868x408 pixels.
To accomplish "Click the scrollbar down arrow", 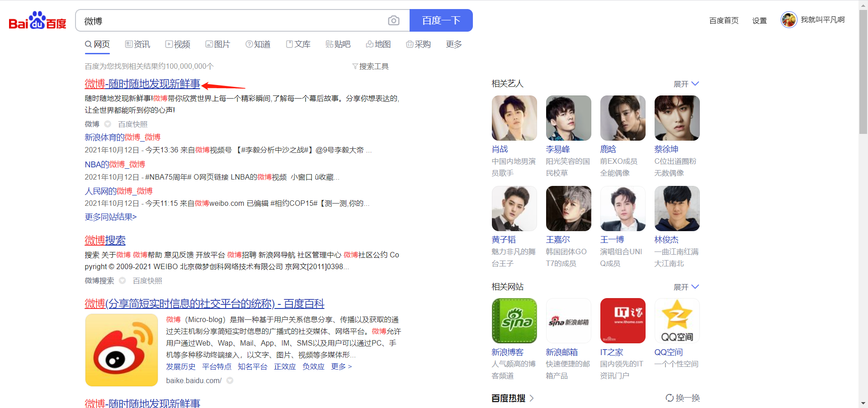I will [x=863, y=403].
